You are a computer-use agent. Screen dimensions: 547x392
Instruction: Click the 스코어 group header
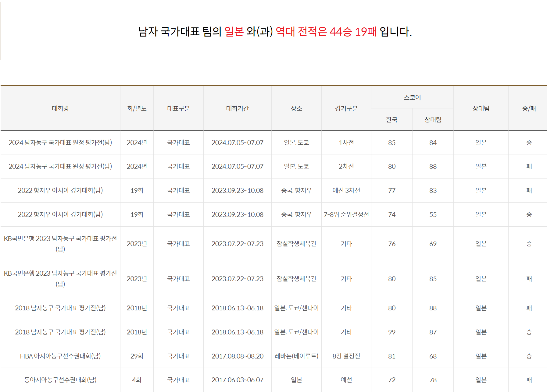(x=412, y=97)
